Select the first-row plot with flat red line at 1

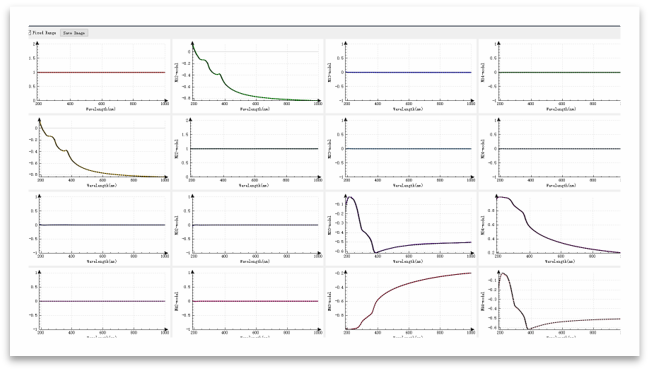click(99, 76)
